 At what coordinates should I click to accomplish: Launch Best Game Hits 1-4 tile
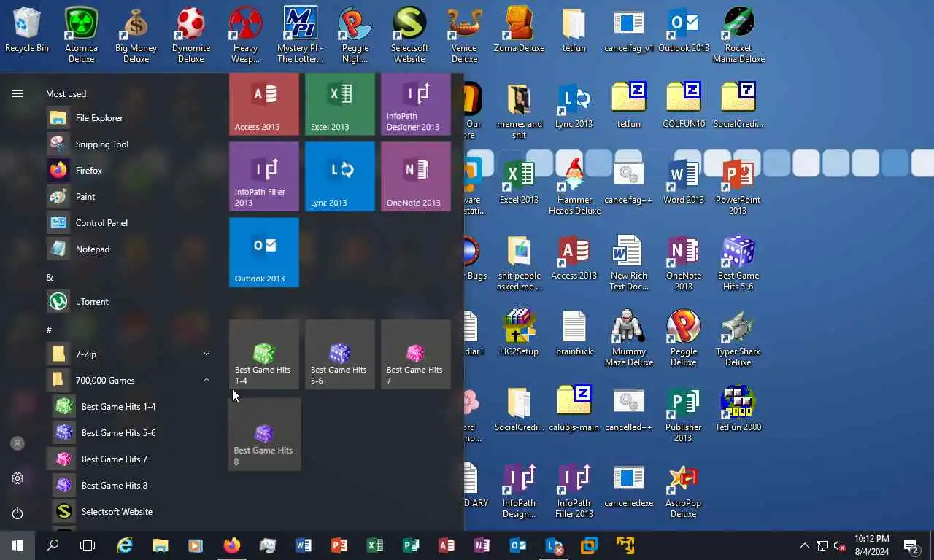(x=264, y=354)
